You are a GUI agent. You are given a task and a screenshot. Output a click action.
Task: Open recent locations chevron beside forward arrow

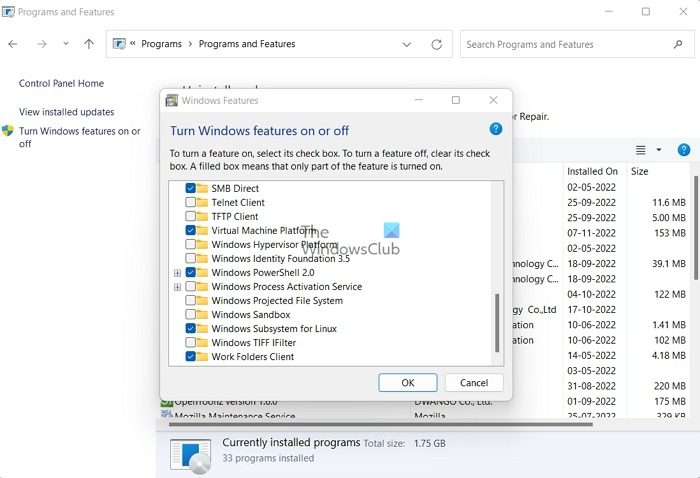click(66, 44)
